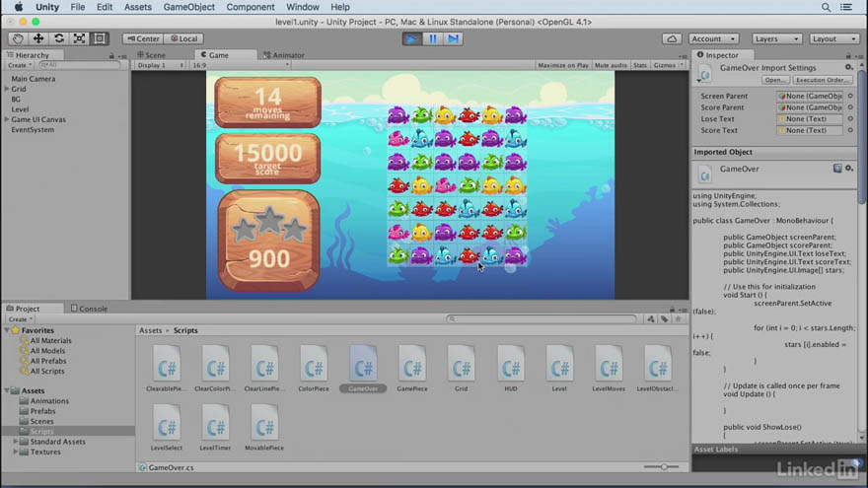
Task: Select the LevelMoves script icon
Action: (609, 365)
